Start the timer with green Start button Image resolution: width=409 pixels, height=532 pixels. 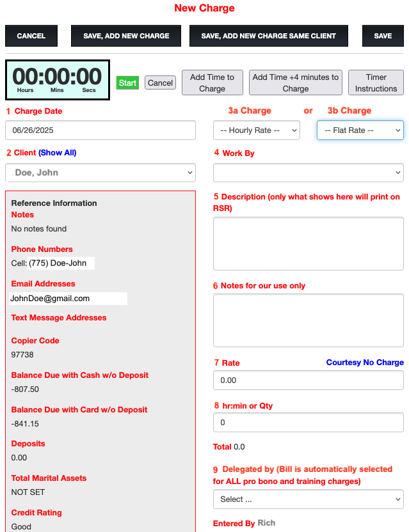coord(127,82)
